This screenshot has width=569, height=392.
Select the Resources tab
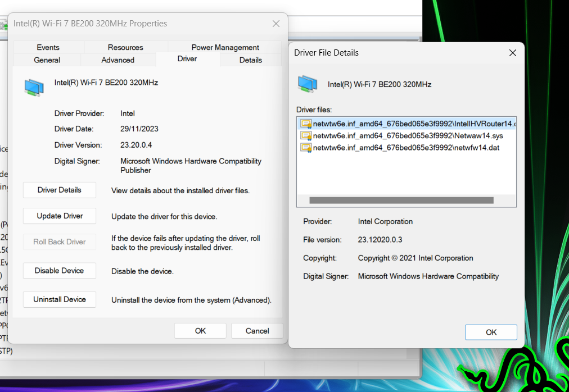pos(125,48)
